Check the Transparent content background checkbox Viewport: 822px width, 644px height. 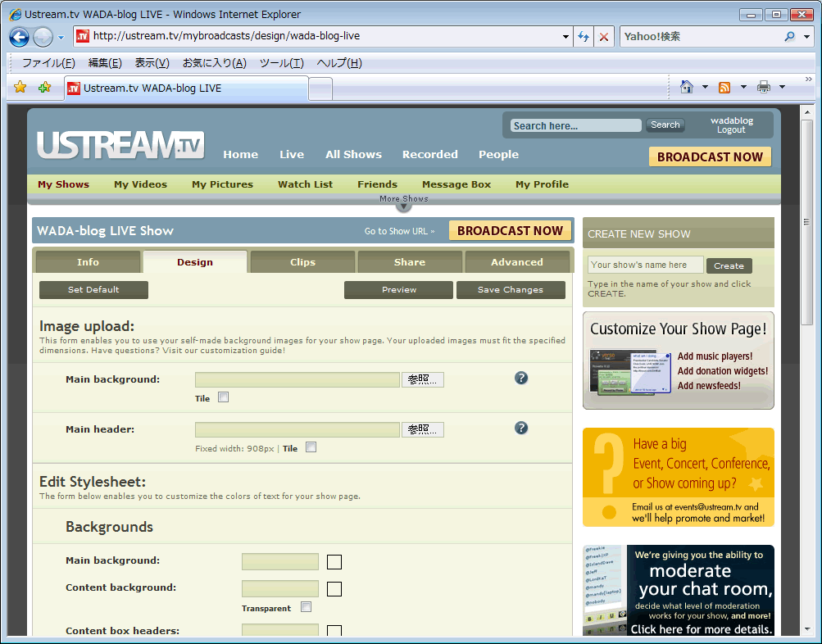tap(306, 607)
